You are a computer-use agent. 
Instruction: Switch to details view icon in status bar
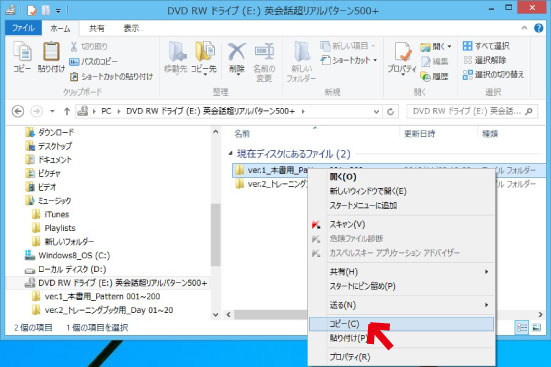pos(522,328)
